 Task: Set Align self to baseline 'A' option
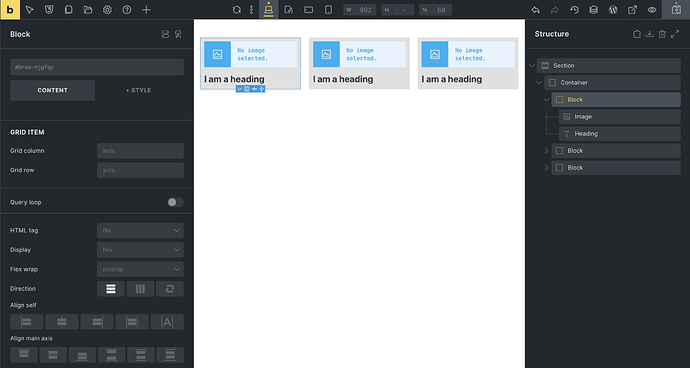click(167, 322)
